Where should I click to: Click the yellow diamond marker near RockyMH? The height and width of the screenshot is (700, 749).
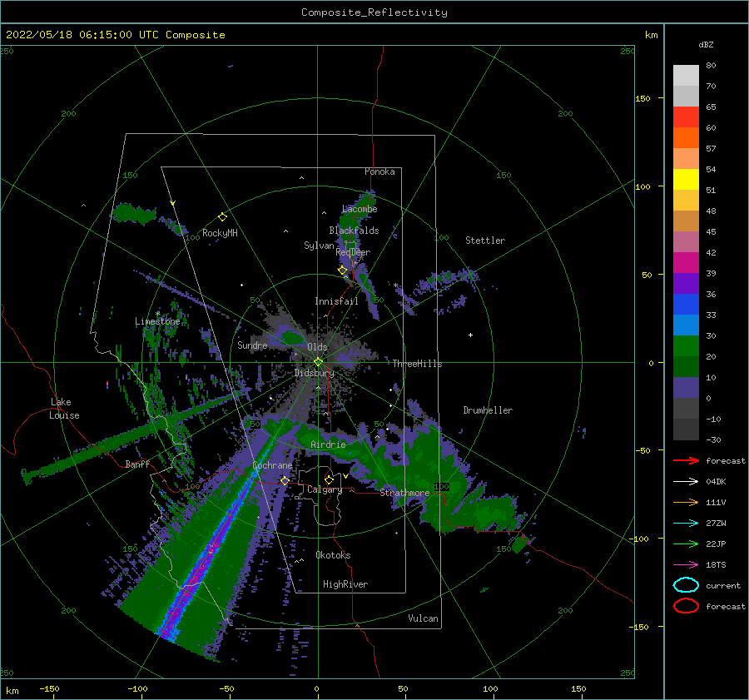pyautogui.click(x=222, y=217)
